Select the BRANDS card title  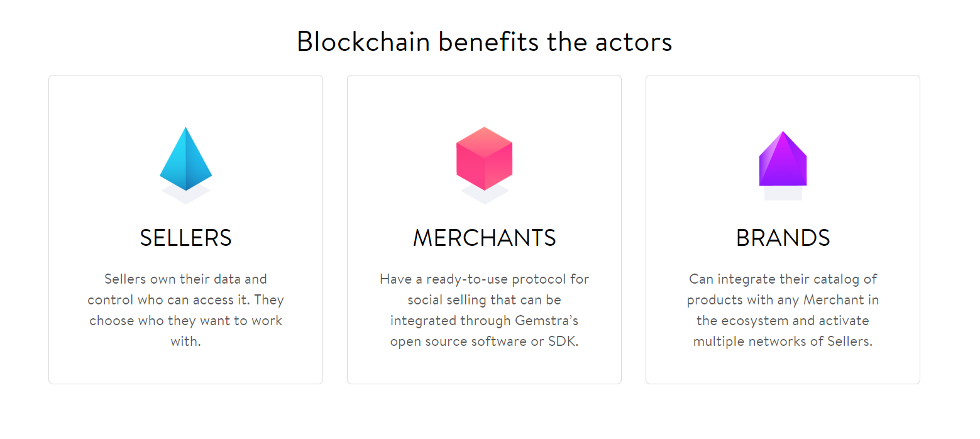point(783,238)
